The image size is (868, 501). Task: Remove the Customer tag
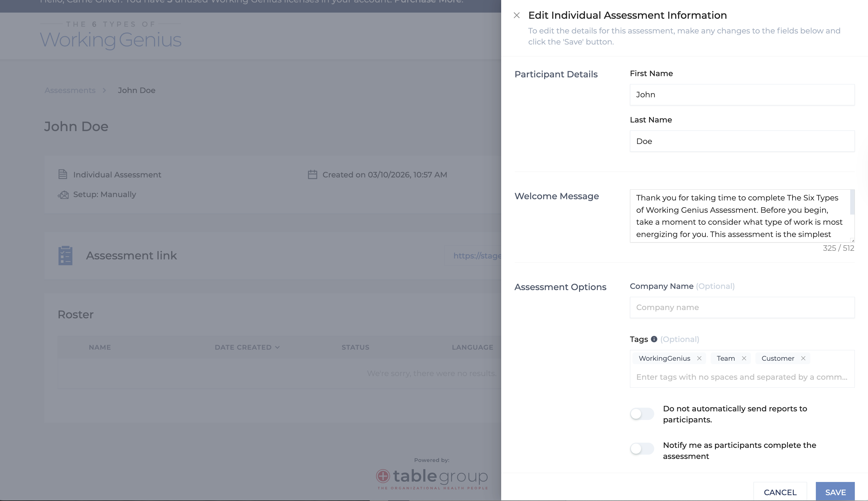pyautogui.click(x=803, y=358)
